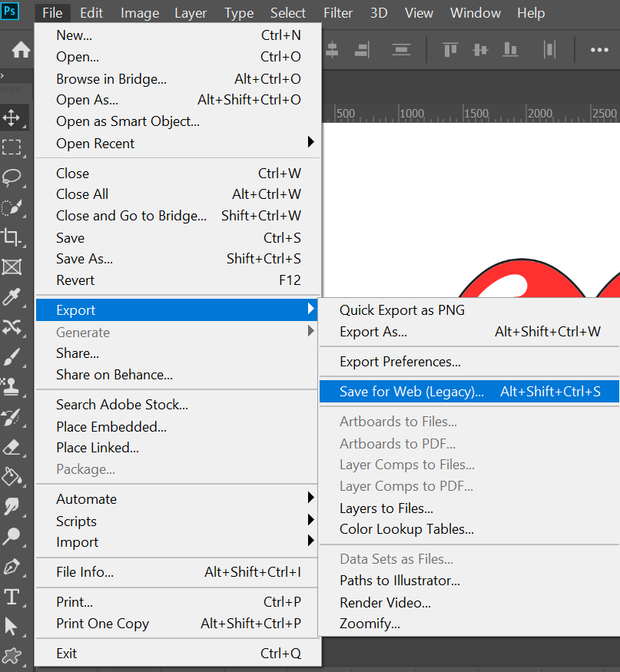
Task: Choose Color Lookup Tables...
Action: tap(469, 529)
